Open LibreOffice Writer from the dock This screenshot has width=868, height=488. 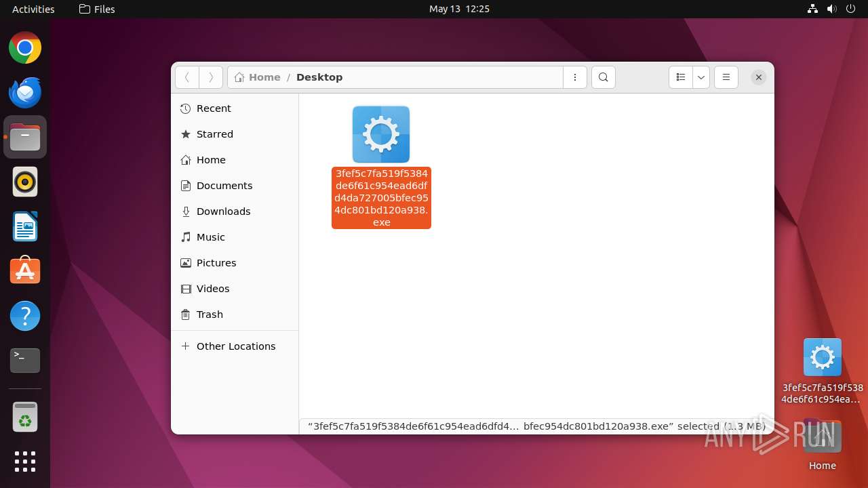pos(25,226)
